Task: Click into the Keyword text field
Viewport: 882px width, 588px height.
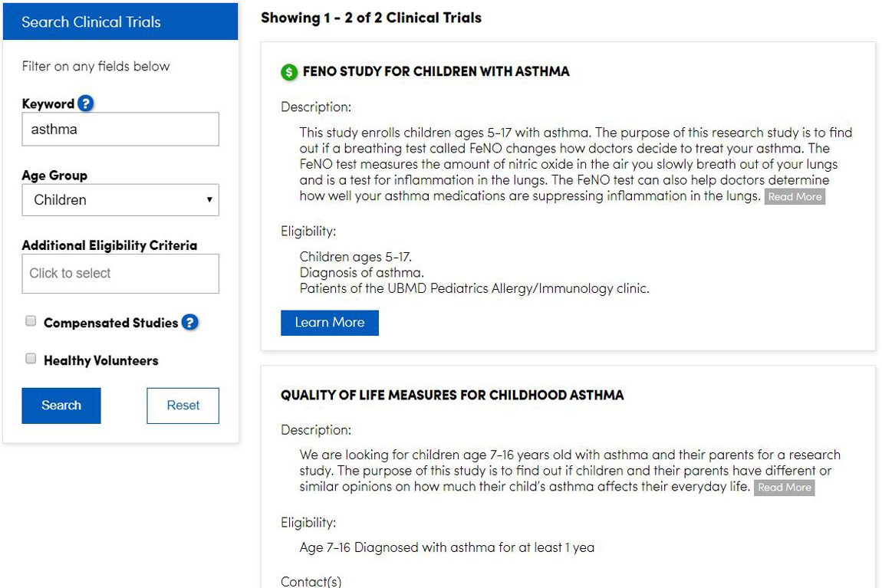Action: click(x=120, y=130)
